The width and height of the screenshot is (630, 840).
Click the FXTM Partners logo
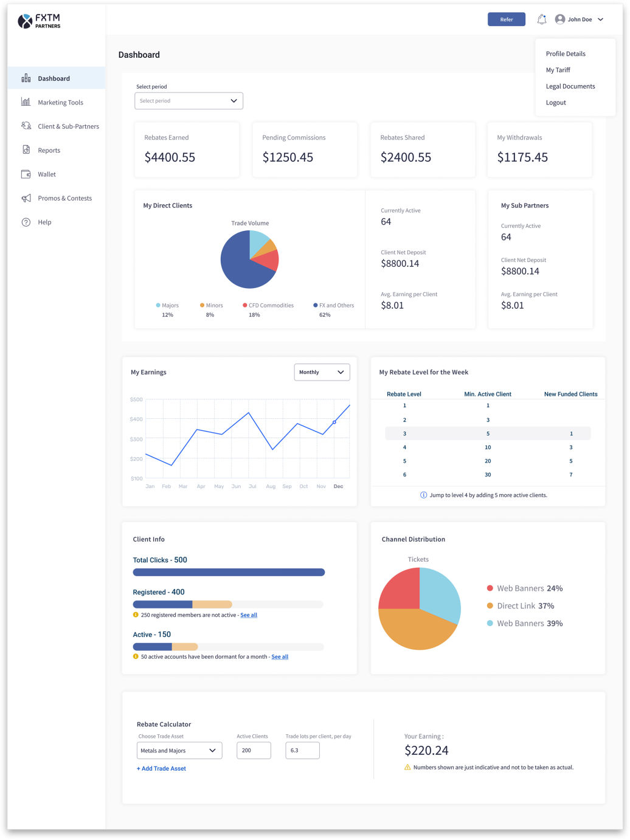[39, 21]
